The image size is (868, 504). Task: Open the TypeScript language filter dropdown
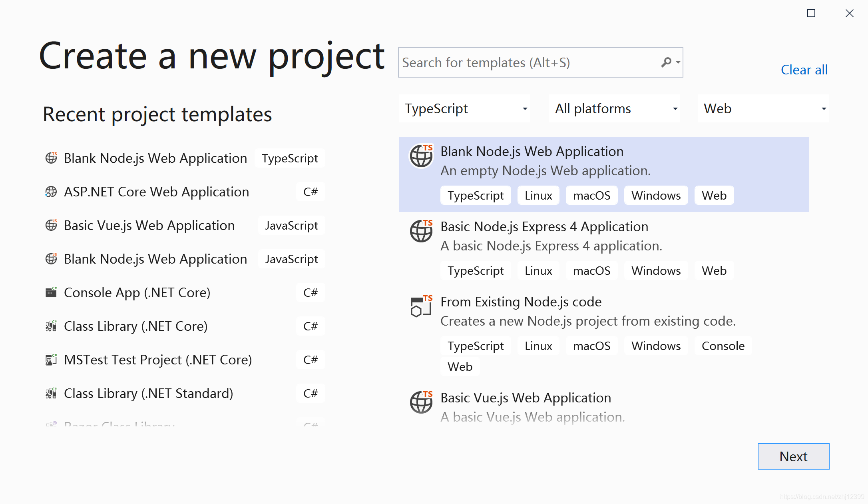464,109
